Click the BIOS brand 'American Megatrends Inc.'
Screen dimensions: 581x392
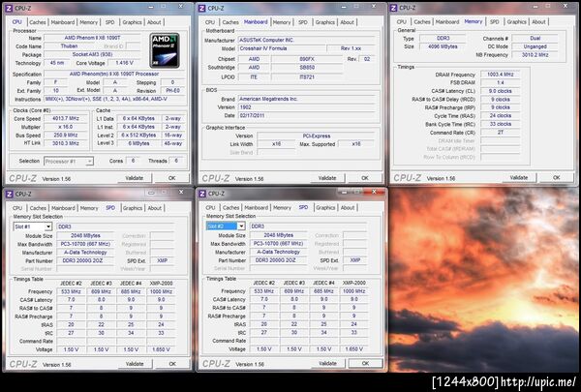click(306, 99)
